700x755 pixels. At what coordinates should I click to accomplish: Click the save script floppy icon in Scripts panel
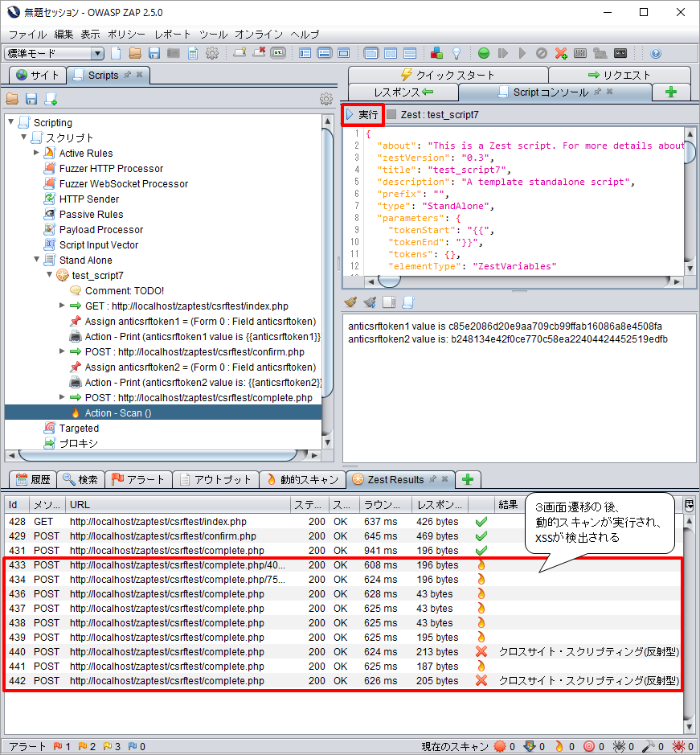pyautogui.click(x=31, y=99)
